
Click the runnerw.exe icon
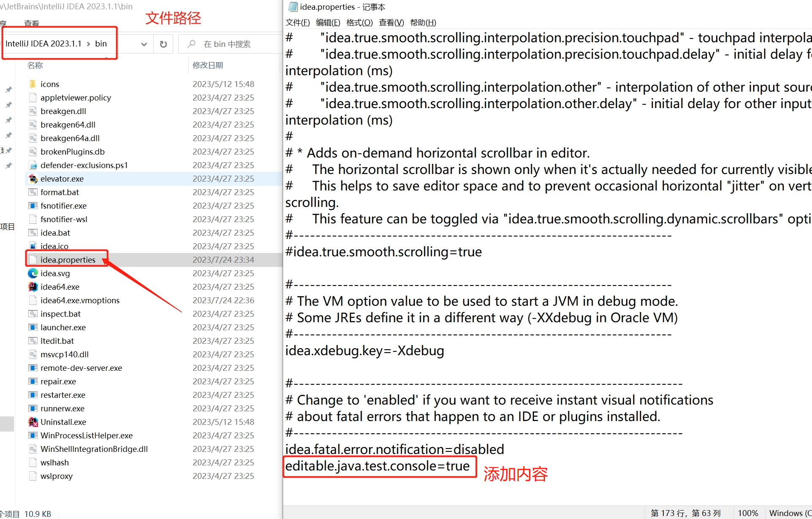click(33, 408)
